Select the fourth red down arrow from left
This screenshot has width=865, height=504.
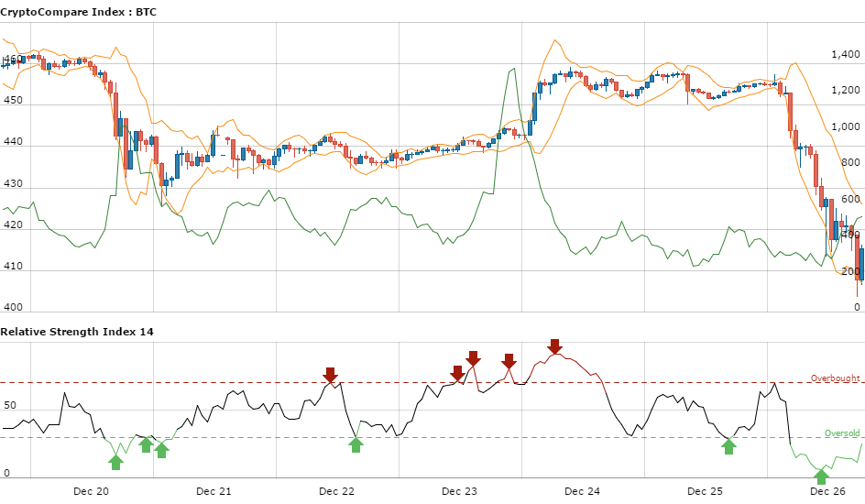point(509,360)
